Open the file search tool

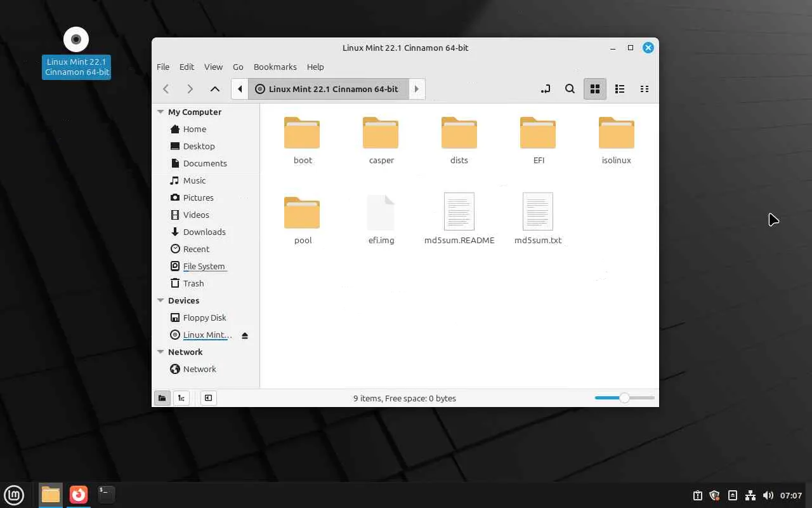pyautogui.click(x=570, y=89)
